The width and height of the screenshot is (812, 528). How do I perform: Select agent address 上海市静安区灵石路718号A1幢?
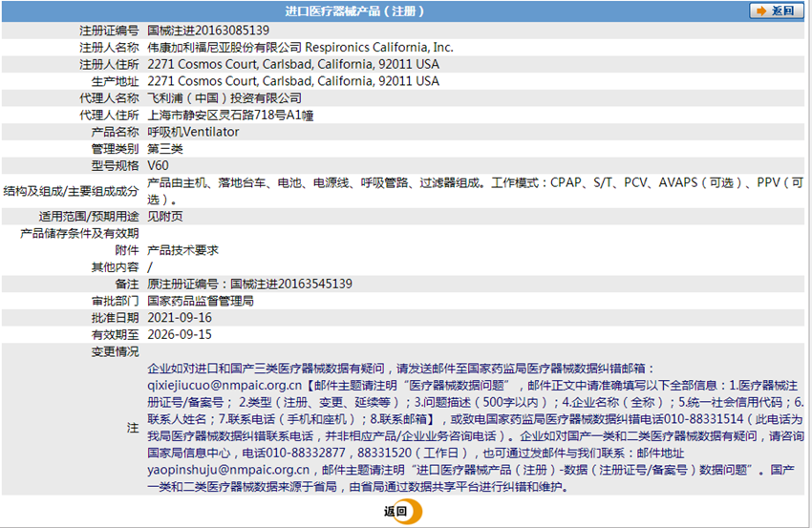pos(230,115)
